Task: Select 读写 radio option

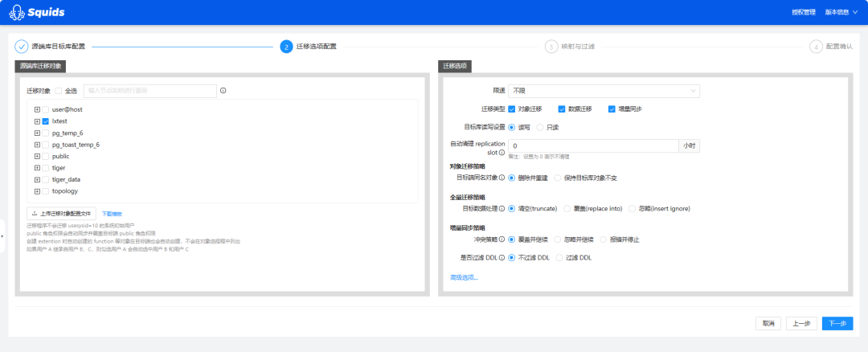Action: pyautogui.click(x=511, y=127)
